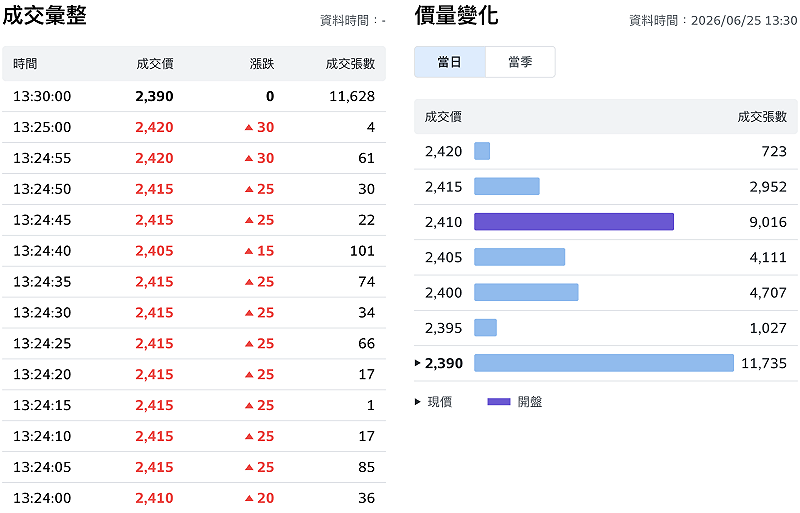Image resolution: width=800 pixels, height=513 pixels.
Task: Click the up triangle in the 13:24:00 row
Action: point(249,498)
